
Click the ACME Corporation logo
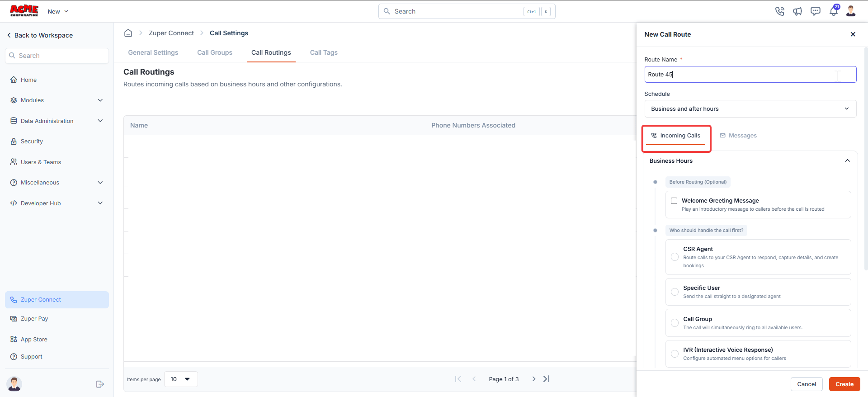(x=24, y=11)
